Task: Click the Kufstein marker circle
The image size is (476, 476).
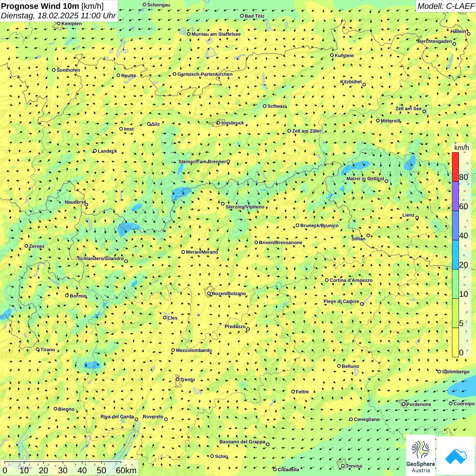Action: pyautogui.click(x=332, y=55)
